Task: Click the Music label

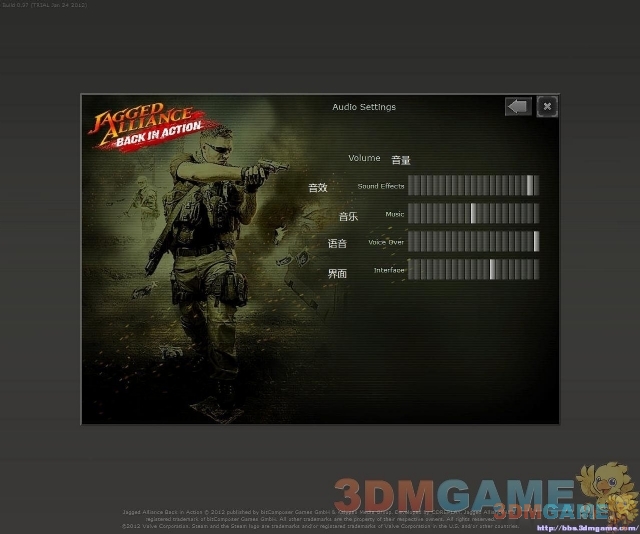Action: 395,214
